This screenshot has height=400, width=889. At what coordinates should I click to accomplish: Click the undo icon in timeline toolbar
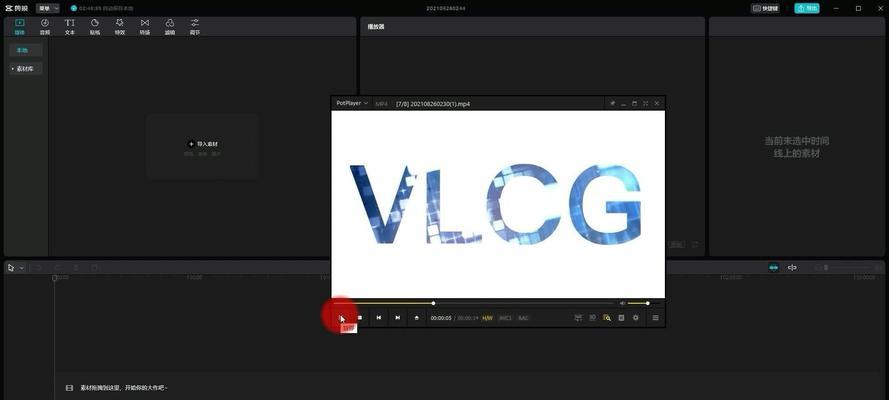click(40, 268)
